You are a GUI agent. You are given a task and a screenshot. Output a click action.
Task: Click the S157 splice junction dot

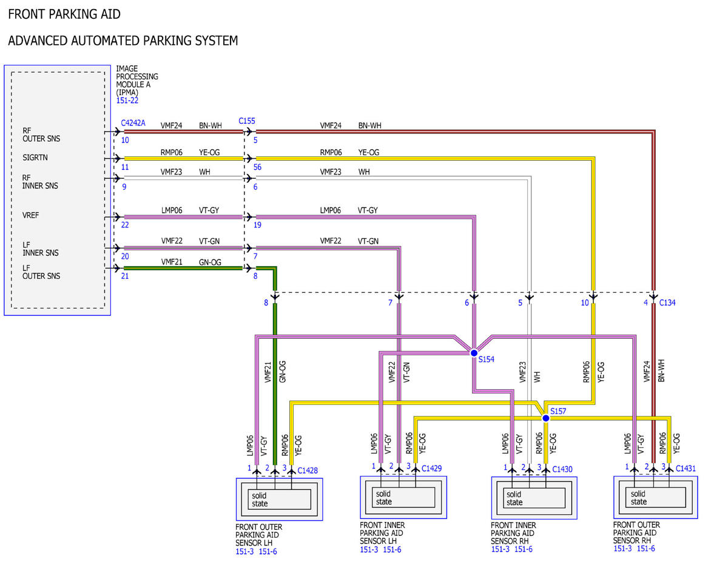(545, 418)
